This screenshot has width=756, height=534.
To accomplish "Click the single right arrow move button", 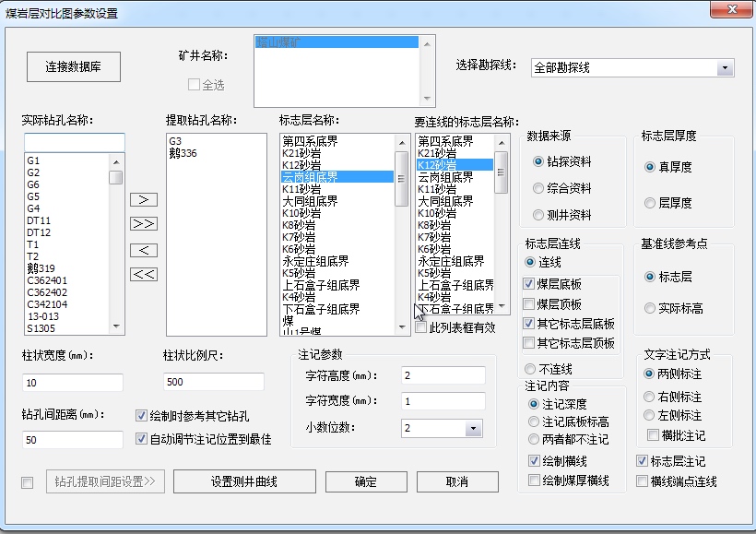I will pos(144,199).
